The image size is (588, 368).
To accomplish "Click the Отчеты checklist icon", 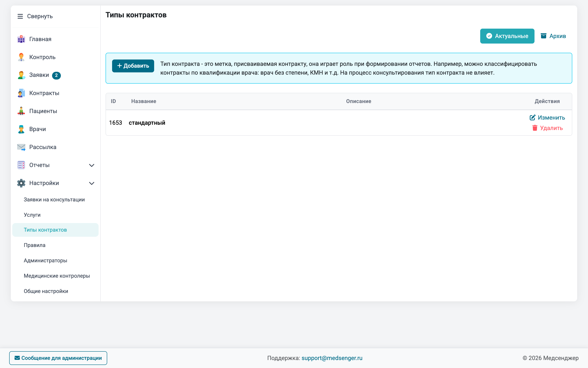I will pos(21,165).
